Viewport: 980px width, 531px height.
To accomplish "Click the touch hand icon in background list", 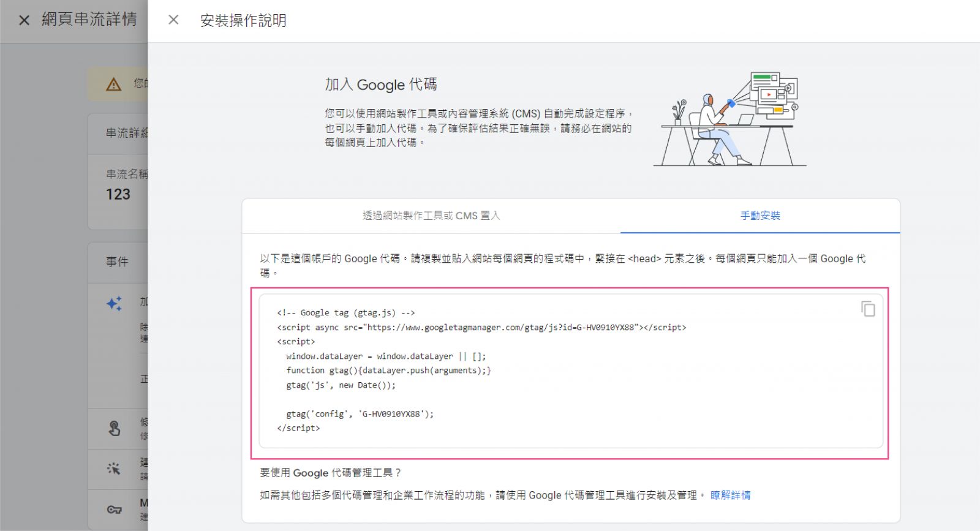I will 115,428.
